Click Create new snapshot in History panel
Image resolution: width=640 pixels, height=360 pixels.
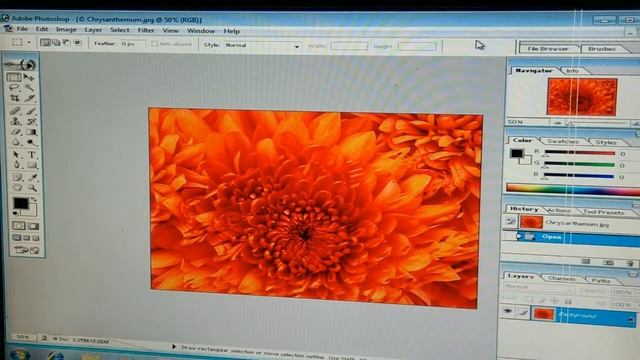point(608,263)
